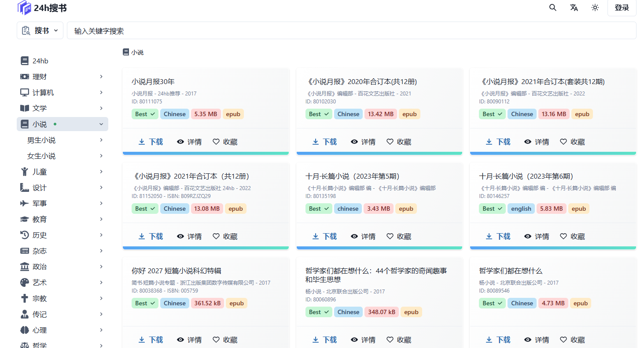Click the 登录 login button
The width and height of the screenshot is (644, 348).
coord(622,8)
